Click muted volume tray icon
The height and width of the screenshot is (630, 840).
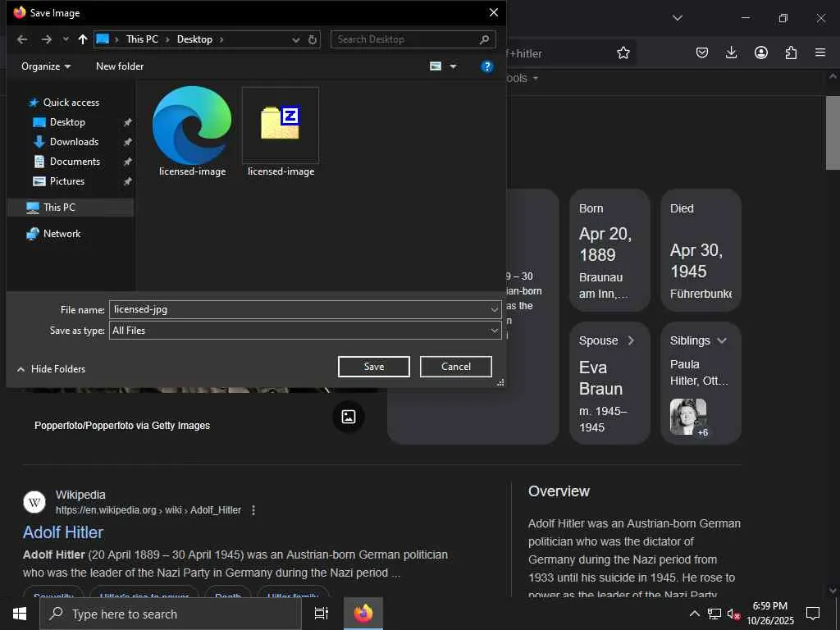tap(733, 614)
